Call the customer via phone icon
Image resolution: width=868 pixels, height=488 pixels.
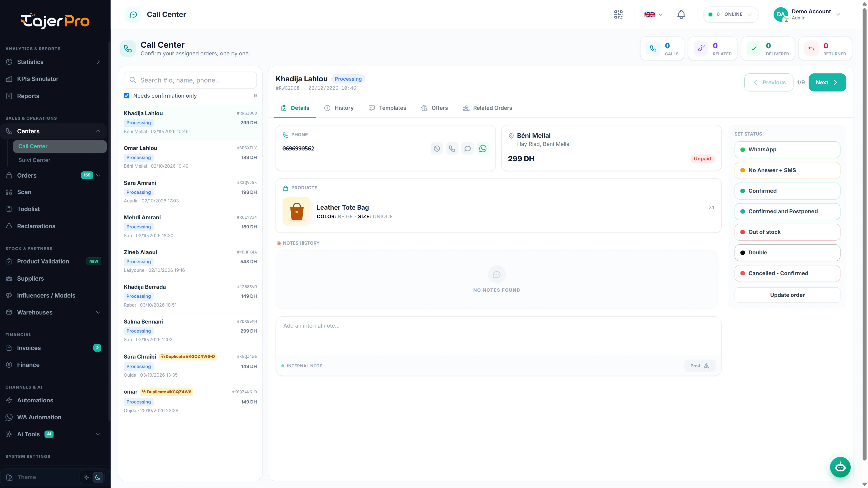[x=452, y=148]
